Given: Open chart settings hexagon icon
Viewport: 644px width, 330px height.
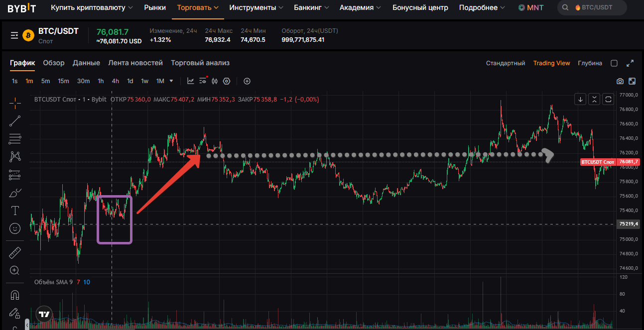Looking at the screenshot, I should pyautogui.click(x=227, y=81).
